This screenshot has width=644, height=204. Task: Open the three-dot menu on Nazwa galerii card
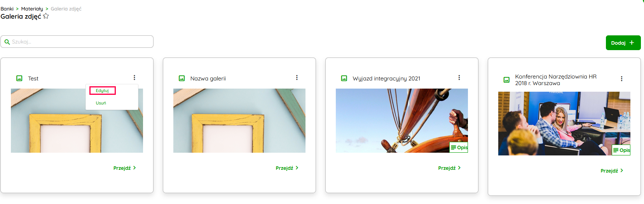click(x=297, y=78)
